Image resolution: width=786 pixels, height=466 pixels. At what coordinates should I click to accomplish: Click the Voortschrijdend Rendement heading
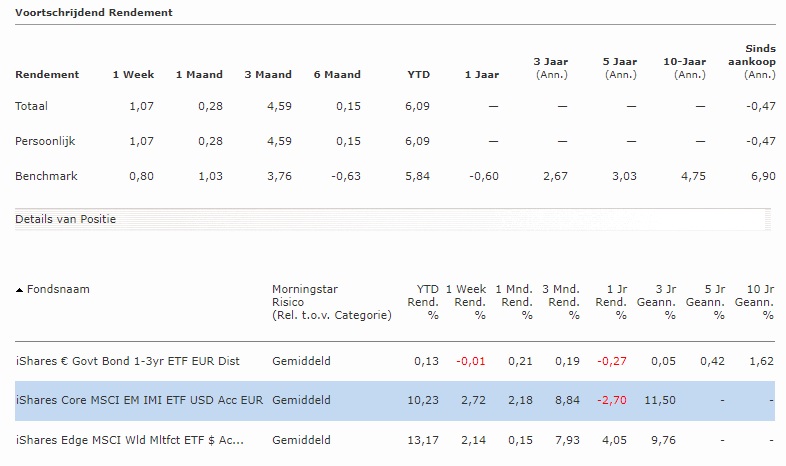pyautogui.click(x=94, y=13)
